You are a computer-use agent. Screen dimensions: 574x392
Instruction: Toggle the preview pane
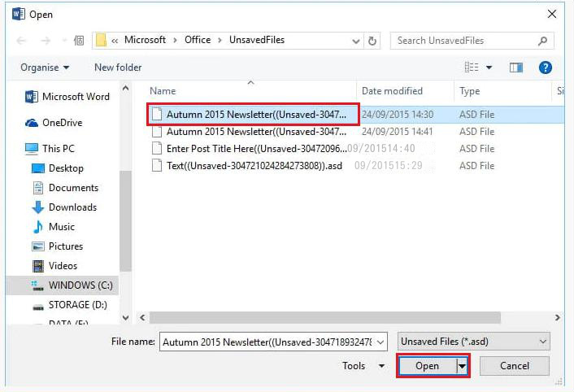515,68
